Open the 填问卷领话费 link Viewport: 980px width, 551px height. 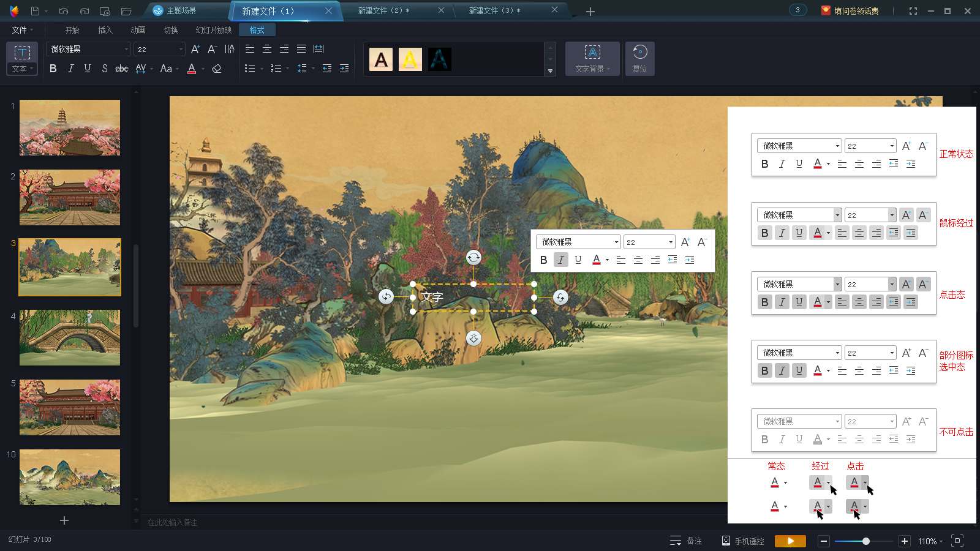850,11
